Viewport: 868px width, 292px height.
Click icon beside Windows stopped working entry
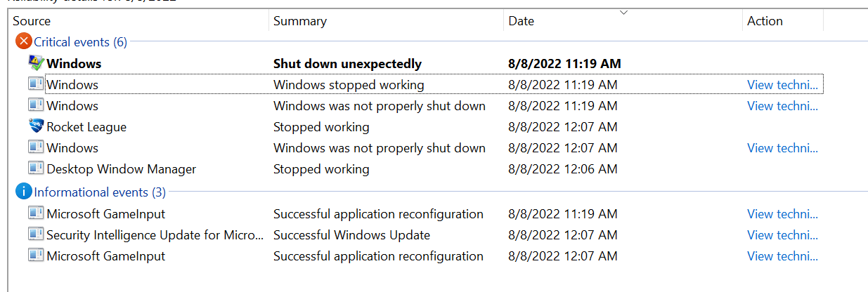(x=36, y=84)
